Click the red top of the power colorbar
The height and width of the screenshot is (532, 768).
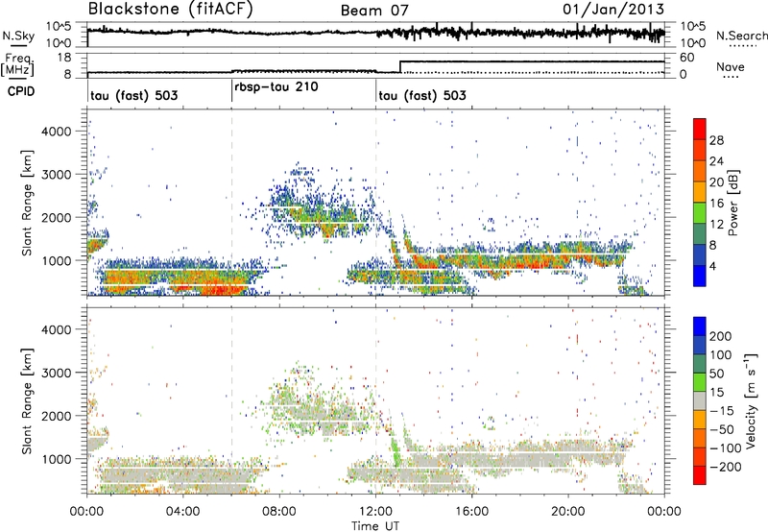[700, 129]
